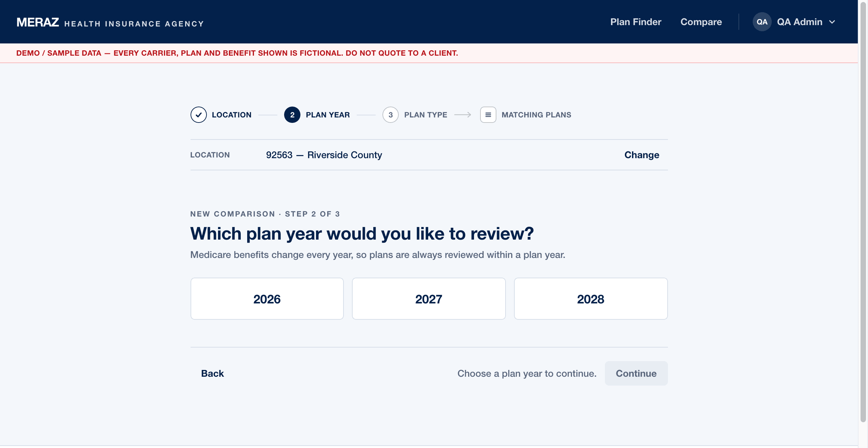Click the 'NEW COMPARISON · STEP 2 OF 3' text
Screen dimensions: 868x448
pos(265,214)
